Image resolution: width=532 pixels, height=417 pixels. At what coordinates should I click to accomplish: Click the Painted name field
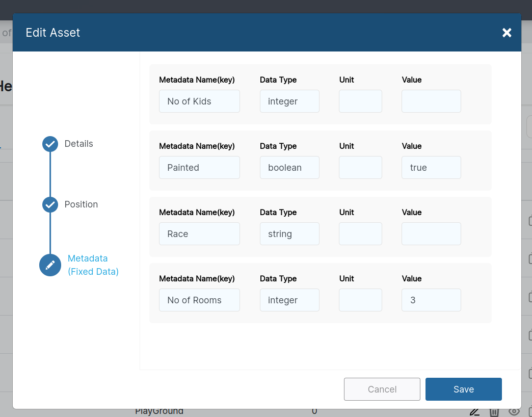pos(200,168)
